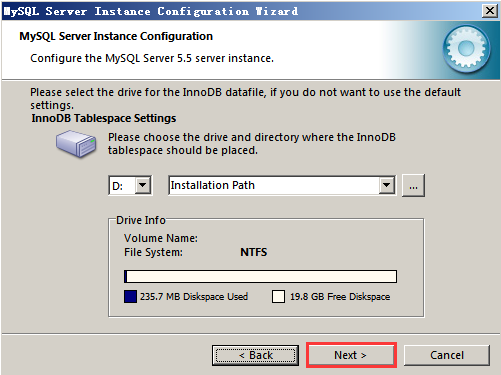Open the browse (...) folder button

[x=413, y=185]
